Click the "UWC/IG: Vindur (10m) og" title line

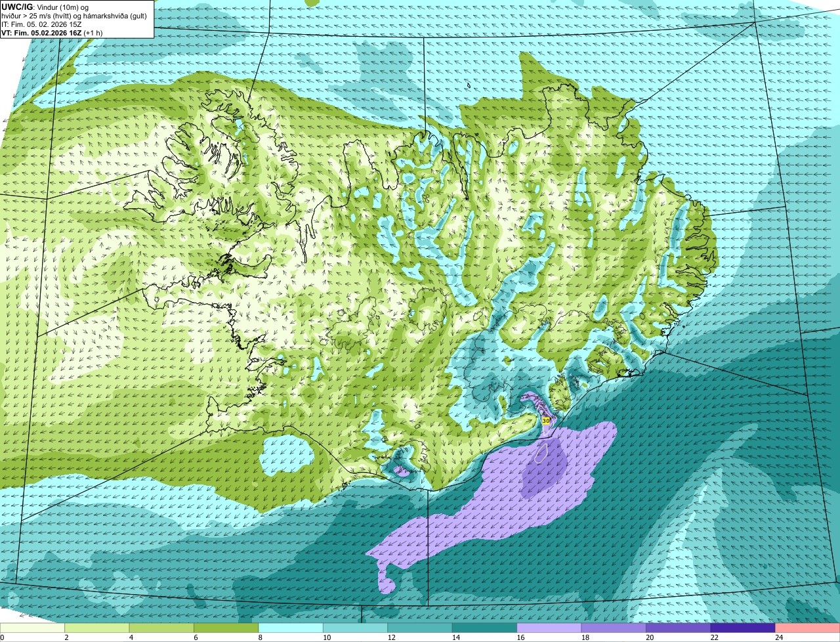[x=45, y=7]
